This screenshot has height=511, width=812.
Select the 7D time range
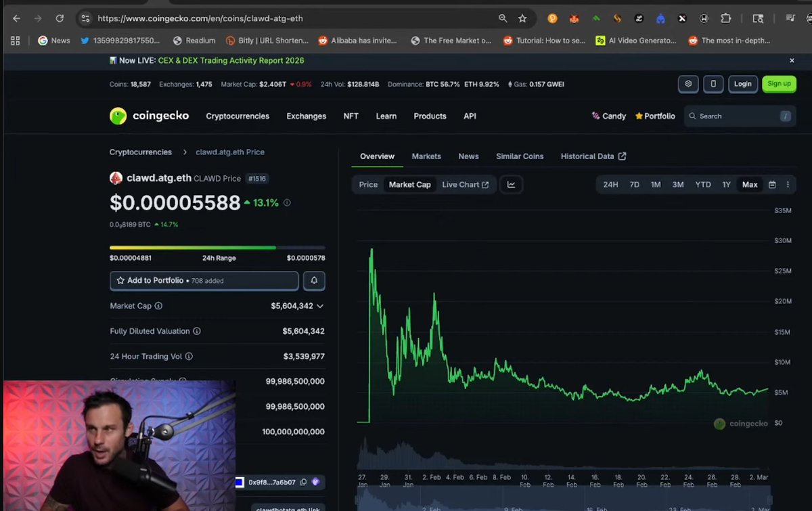click(634, 185)
